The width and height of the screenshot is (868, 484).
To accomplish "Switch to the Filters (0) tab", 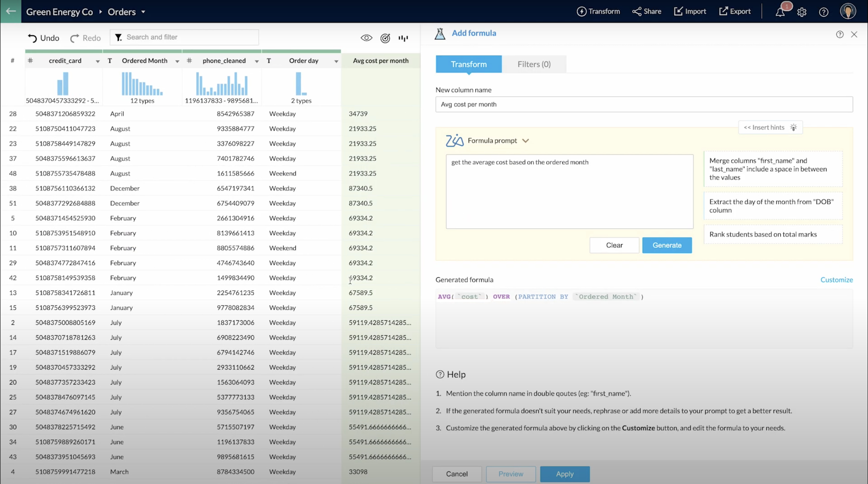I will (534, 64).
